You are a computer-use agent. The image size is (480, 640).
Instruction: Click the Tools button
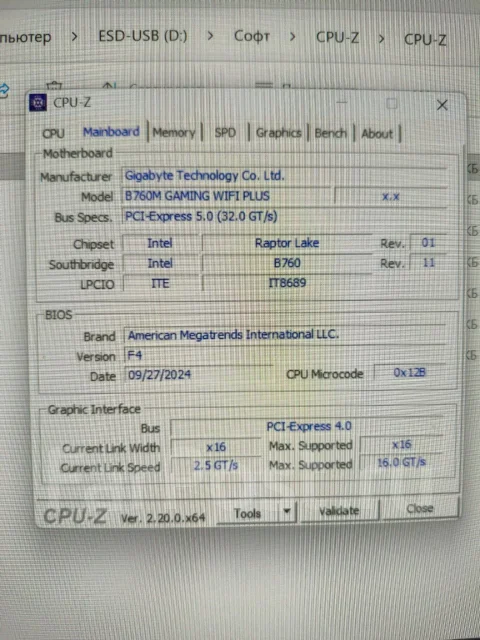(x=247, y=513)
